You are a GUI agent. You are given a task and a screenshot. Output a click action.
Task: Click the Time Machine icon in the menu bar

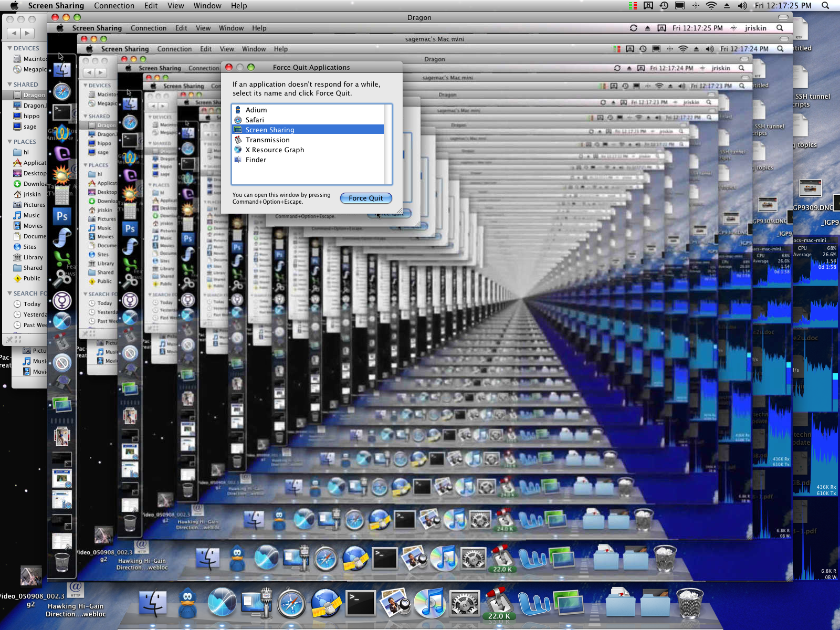[x=664, y=6]
